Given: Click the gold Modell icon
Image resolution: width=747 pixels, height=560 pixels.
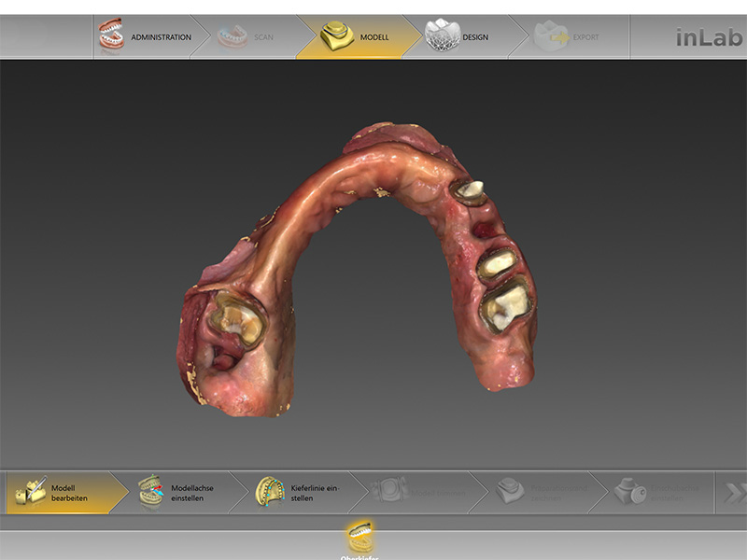Looking at the screenshot, I should pos(336,36).
